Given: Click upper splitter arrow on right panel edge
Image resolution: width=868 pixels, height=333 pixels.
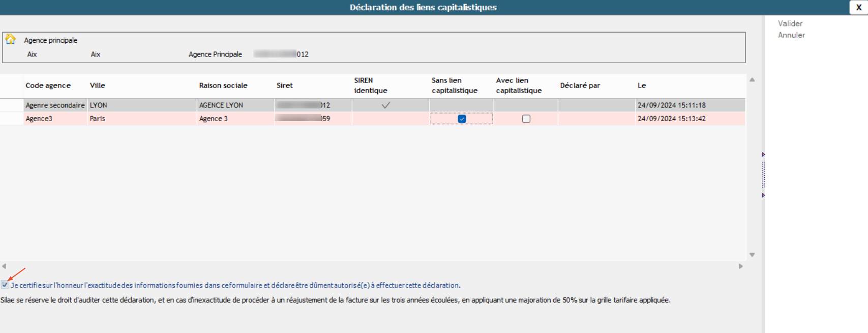Looking at the screenshot, I should click(x=763, y=154).
